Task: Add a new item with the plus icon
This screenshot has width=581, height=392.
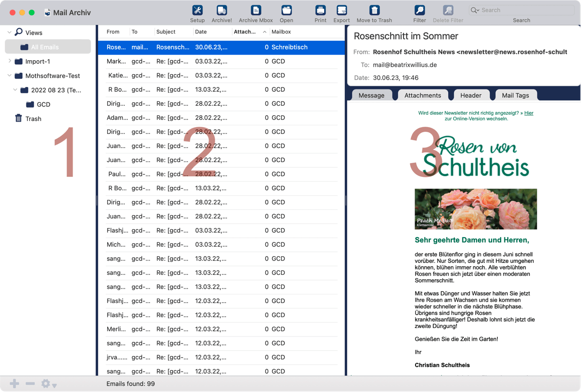Action: click(x=14, y=383)
